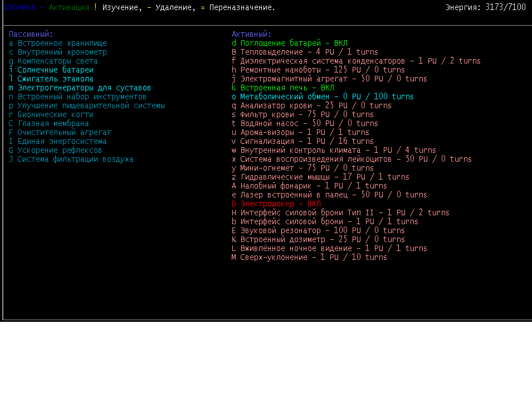This screenshot has height=396, width=532.
Task: Select 'Налобный фонарик' bionic
Action: pos(309,186)
